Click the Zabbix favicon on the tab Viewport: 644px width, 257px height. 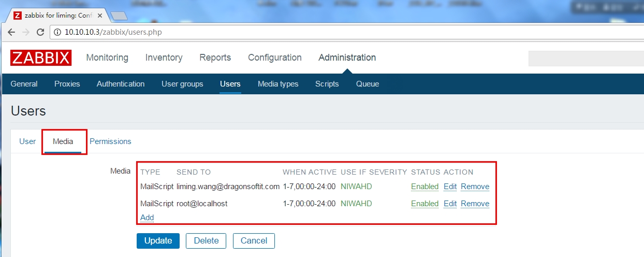pos(18,16)
